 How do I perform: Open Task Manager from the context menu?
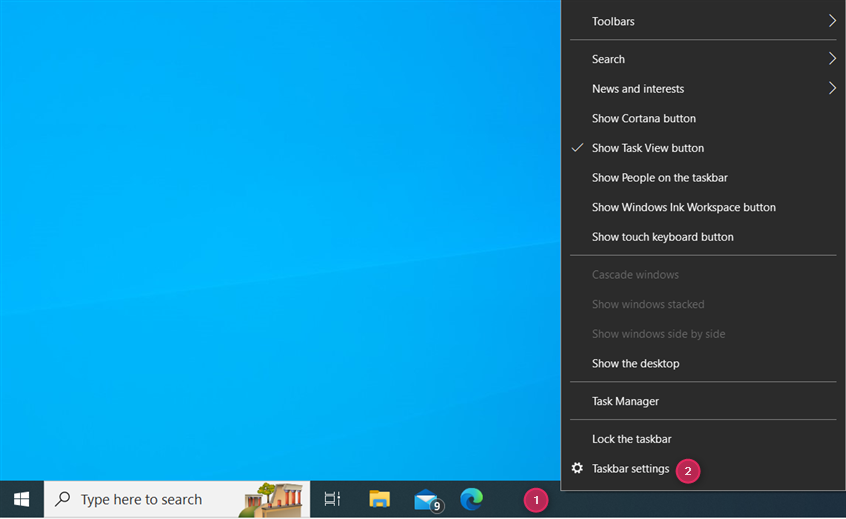(703, 401)
